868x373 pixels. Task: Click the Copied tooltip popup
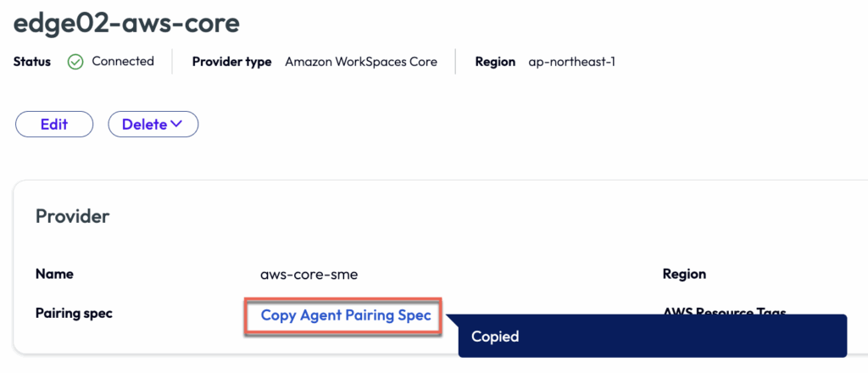click(652, 337)
